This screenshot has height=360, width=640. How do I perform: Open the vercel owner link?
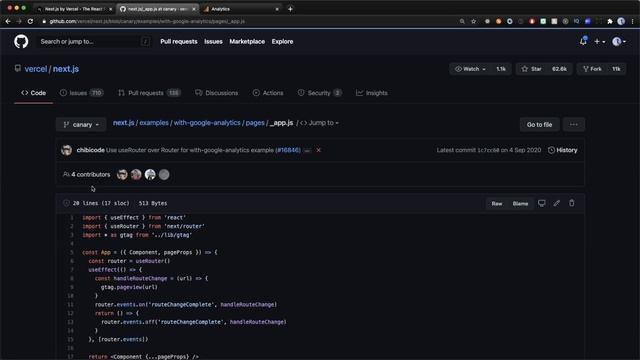[x=36, y=69]
